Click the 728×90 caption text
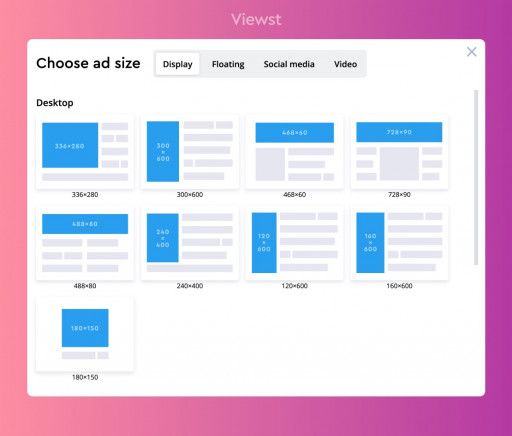 pyautogui.click(x=399, y=194)
